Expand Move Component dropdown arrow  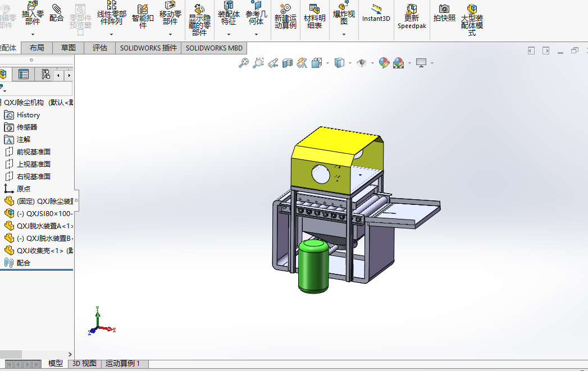point(170,34)
